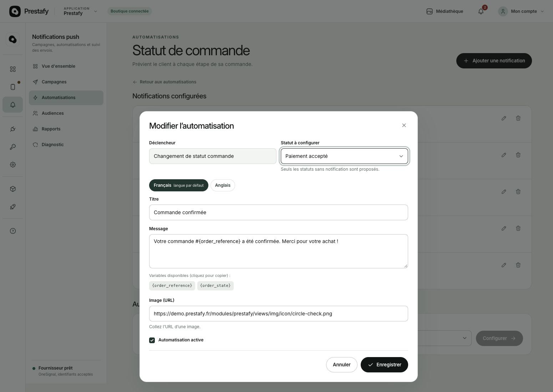The image size is (553, 392).
Task: Follow Retour aux automatisations link
Action: point(164,82)
